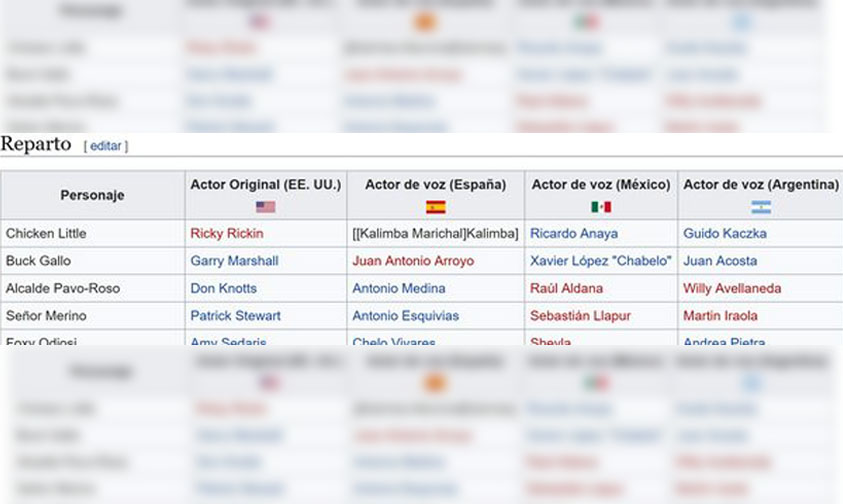This screenshot has height=504, width=843.
Task: Click the Juan Antonio Arroyo link
Action: pyautogui.click(x=413, y=261)
